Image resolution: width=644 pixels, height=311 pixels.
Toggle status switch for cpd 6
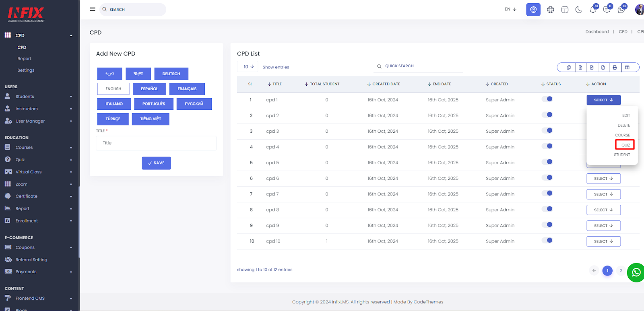547,177
